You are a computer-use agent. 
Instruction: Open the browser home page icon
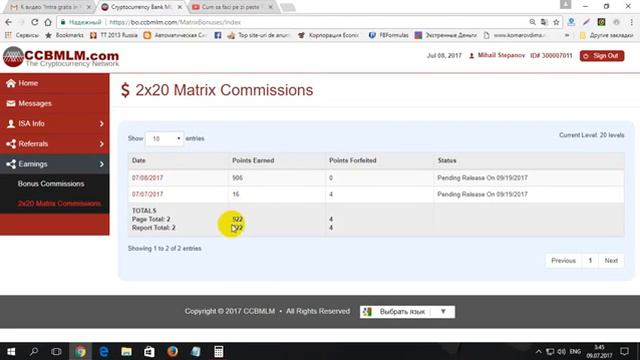click(x=48, y=22)
